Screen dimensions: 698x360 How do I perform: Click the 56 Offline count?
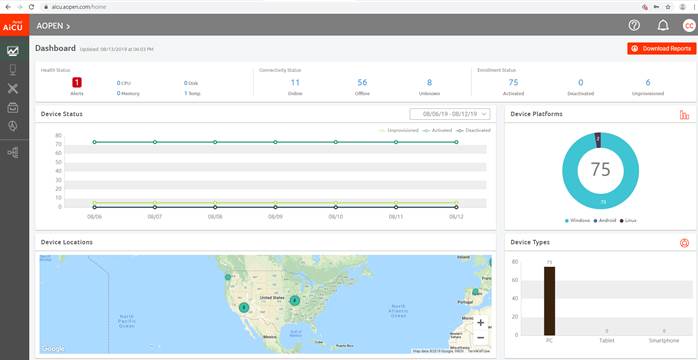tap(362, 82)
